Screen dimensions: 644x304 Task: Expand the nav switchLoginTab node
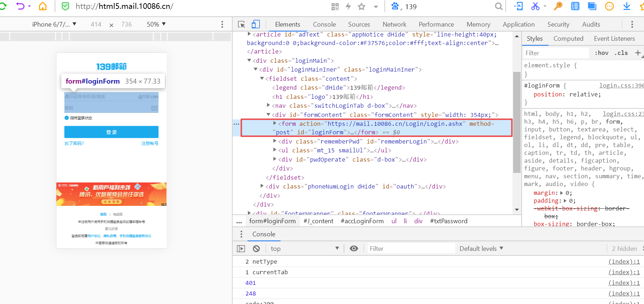point(268,105)
